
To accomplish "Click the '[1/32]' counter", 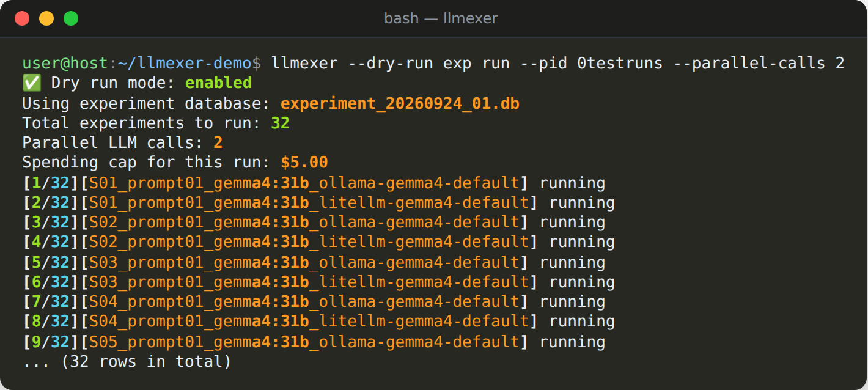I will tap(51, 183).
